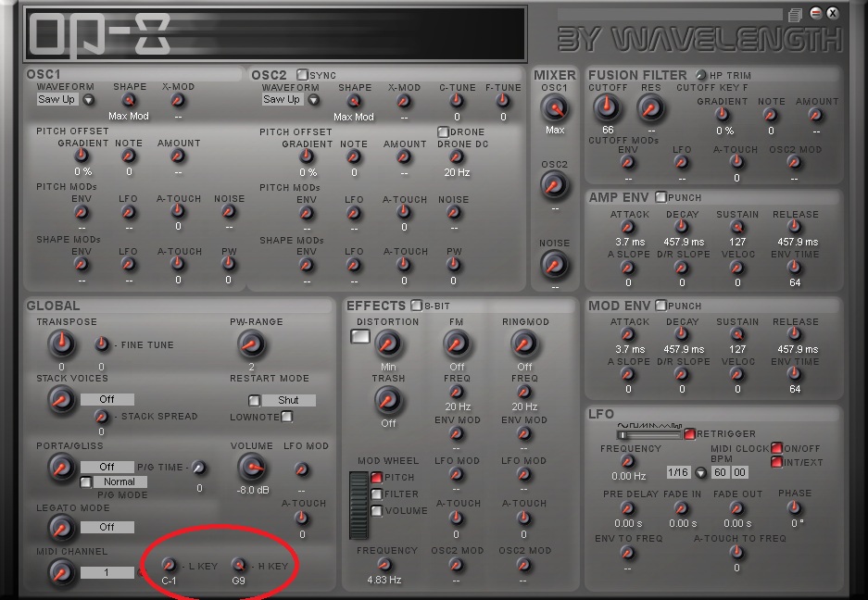Click the LFO PHASE knob
868x600 pixels.
click(794, 508)
